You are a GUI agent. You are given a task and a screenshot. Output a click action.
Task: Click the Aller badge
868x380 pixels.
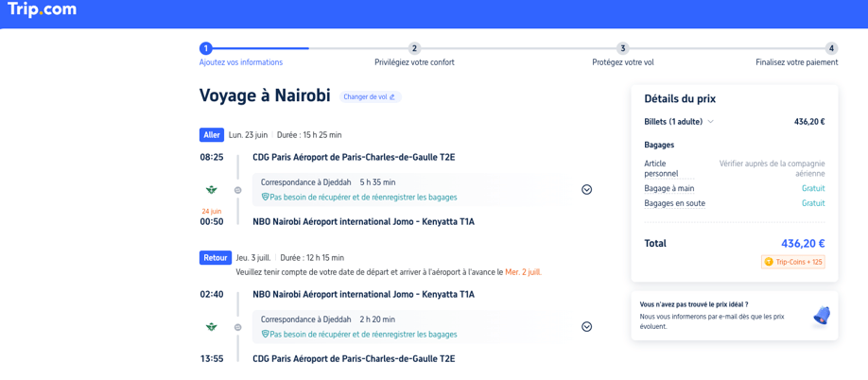click(x=212, y=135)
